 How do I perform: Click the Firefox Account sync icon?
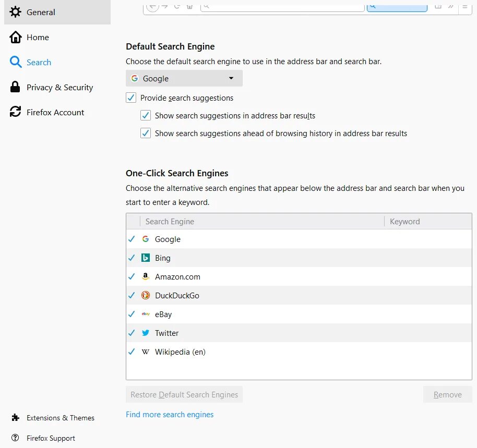tap(16, 112)
